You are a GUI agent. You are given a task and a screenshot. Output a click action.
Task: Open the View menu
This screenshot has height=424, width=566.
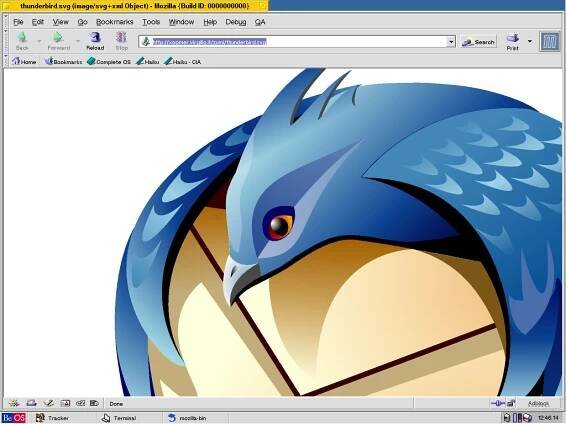60,22
